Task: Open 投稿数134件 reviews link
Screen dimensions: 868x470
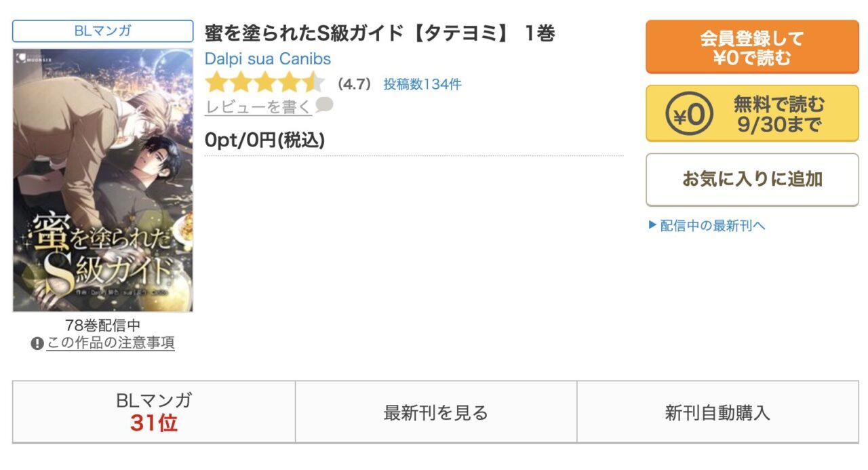Action: 422,85
